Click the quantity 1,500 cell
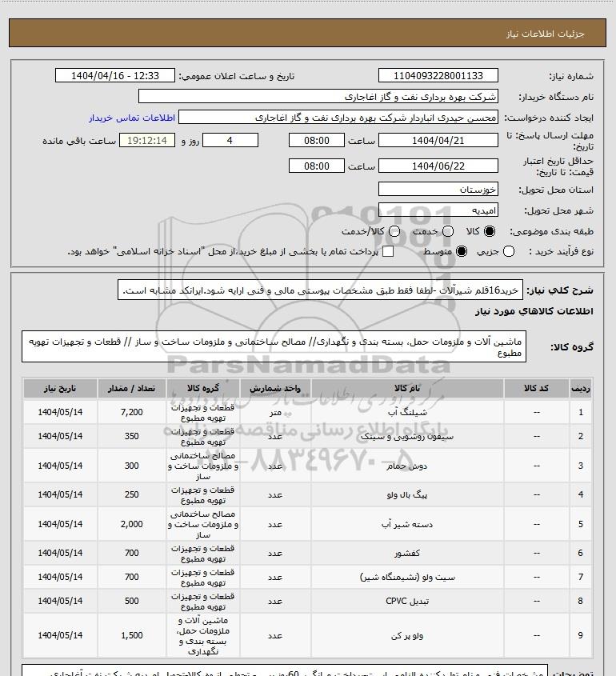 pos(131,635)
